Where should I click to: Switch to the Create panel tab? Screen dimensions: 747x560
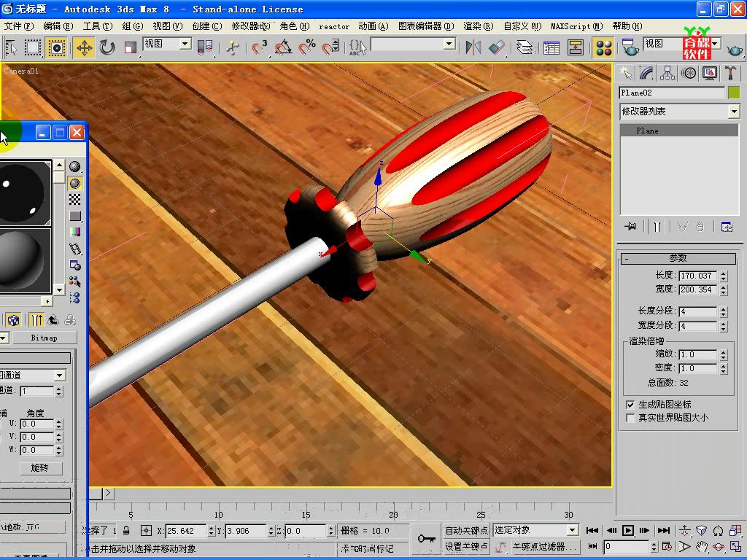pos(626,73)
